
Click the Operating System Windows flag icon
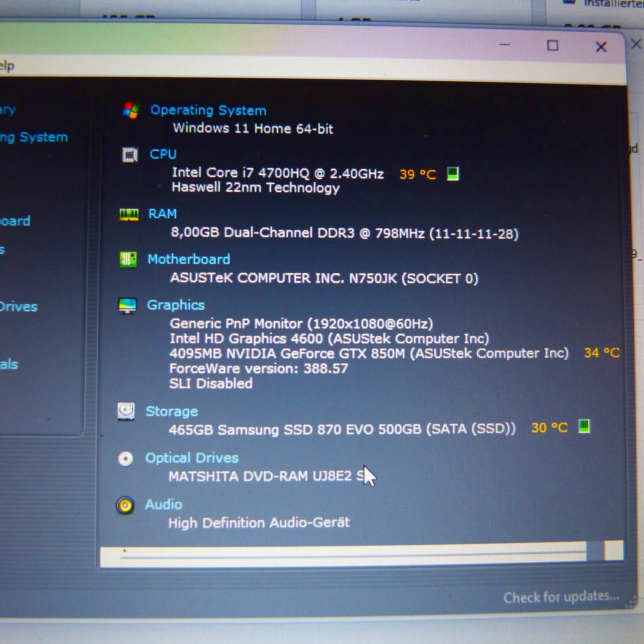(131, 110)
